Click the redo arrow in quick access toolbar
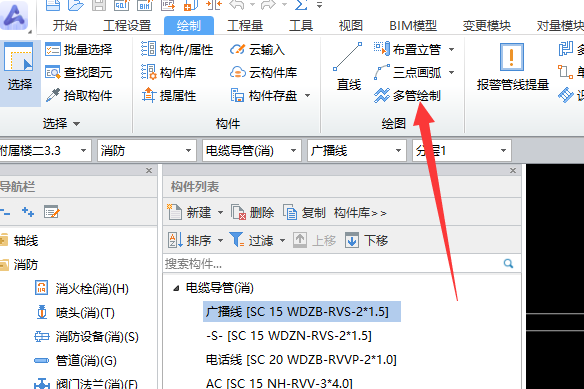This screenshot has width=584, height=389. tap(268, 5)
